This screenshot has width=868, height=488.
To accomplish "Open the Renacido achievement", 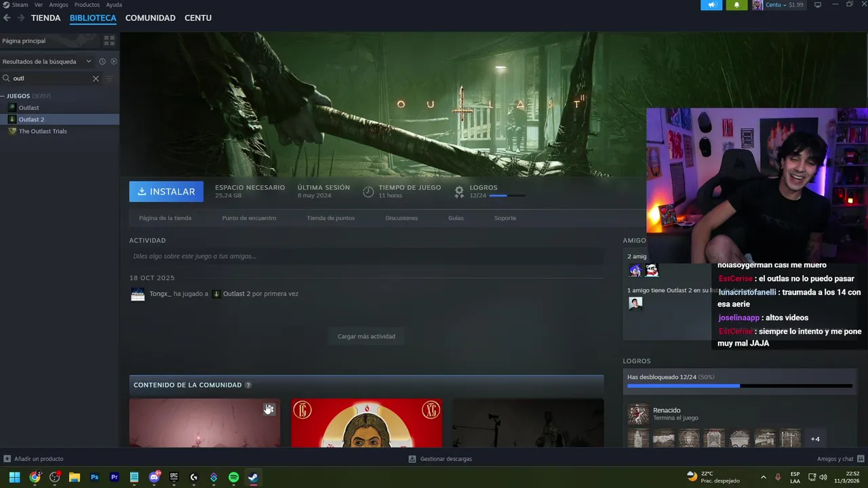I will (740, 414).
